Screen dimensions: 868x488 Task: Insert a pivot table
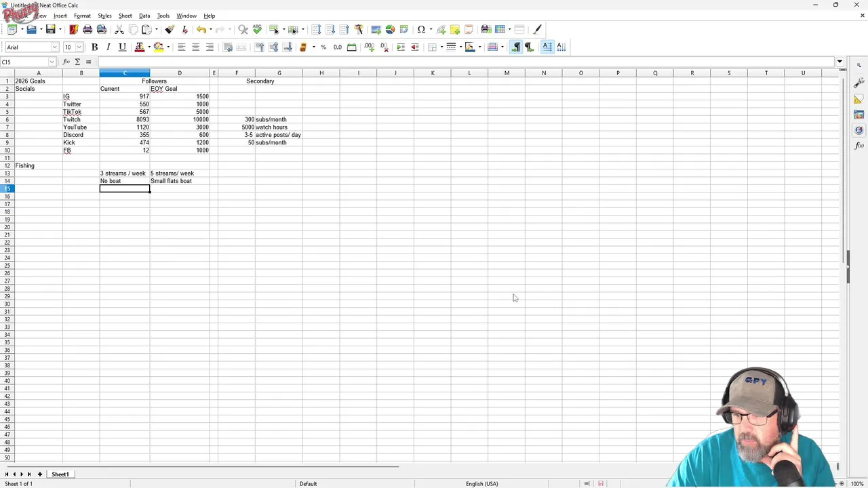tap(404, 29)
